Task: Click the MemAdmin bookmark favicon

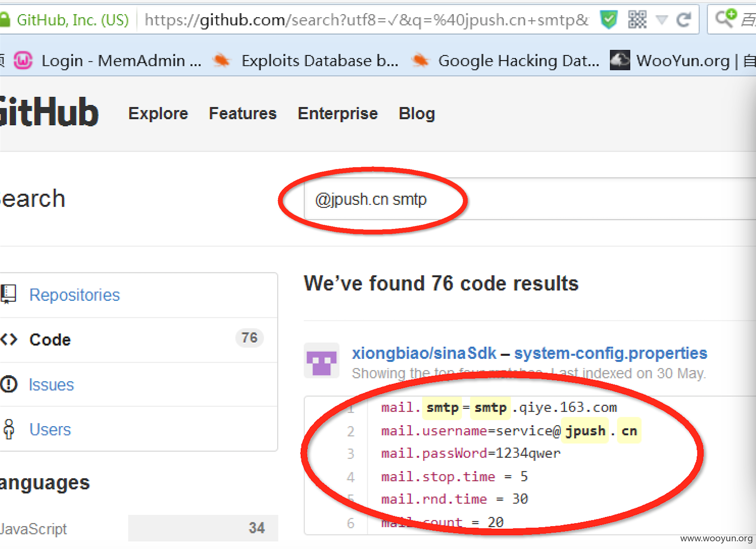Action: coord(23,60)
